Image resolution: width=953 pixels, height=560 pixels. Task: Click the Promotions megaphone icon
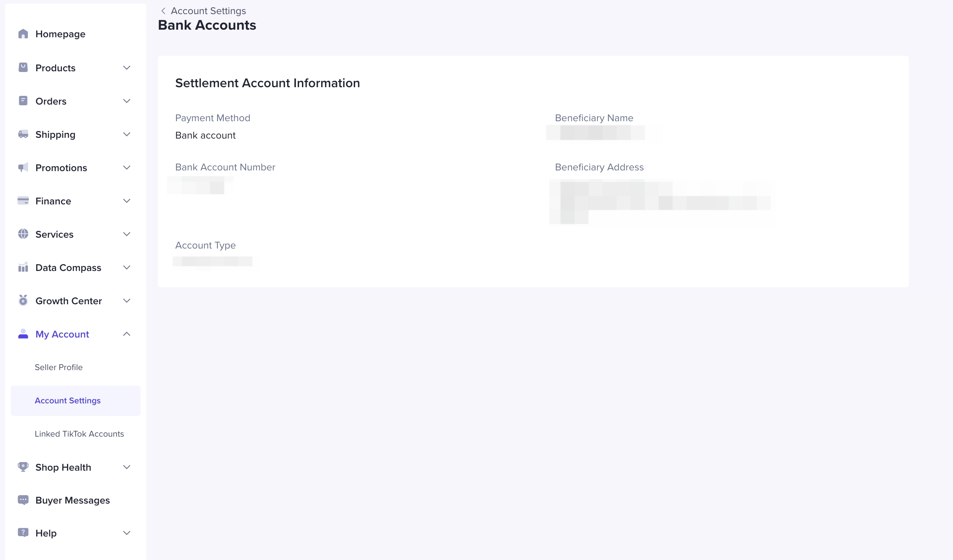(x=23, y=167)
